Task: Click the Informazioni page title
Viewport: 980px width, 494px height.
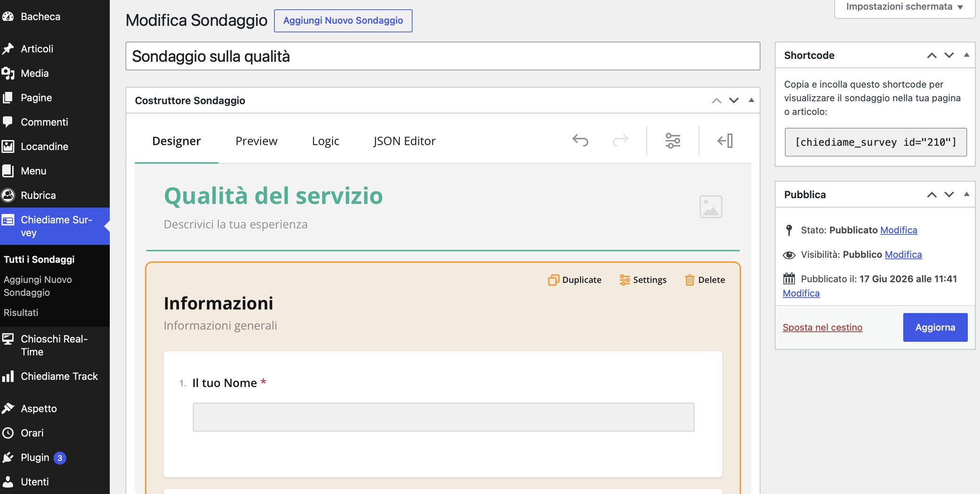Action: [x=219, y=303]
